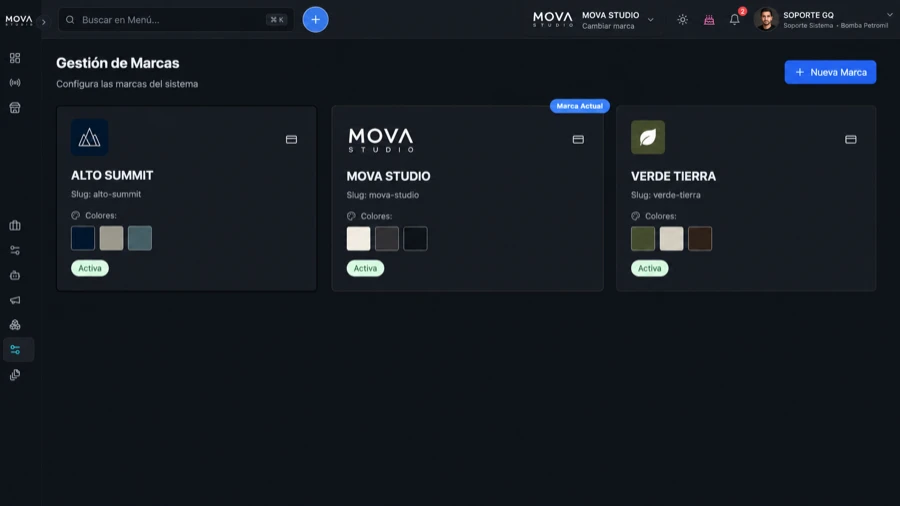
Task: Select VERDE TIERRA light beige swatch
Action: coord(672,239)
